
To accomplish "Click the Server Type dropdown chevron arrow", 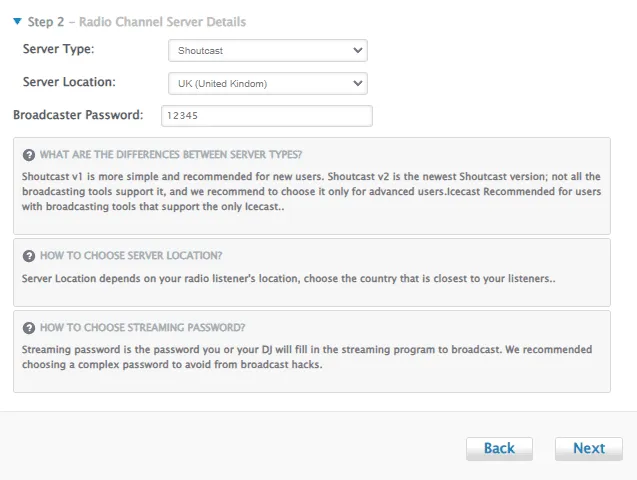I will (x=358, y=51).
